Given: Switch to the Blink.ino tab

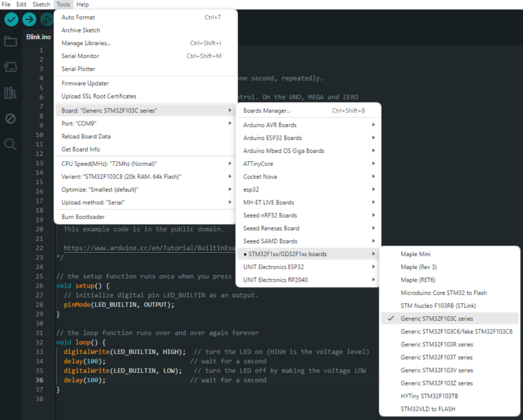Looking at the screenshot, I should click(38, 37).
